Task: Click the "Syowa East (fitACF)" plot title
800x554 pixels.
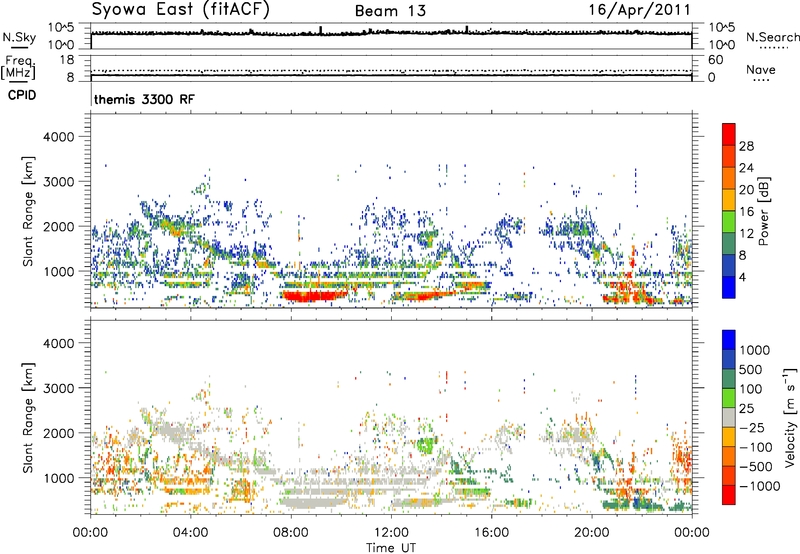Action: pos(181,9)
